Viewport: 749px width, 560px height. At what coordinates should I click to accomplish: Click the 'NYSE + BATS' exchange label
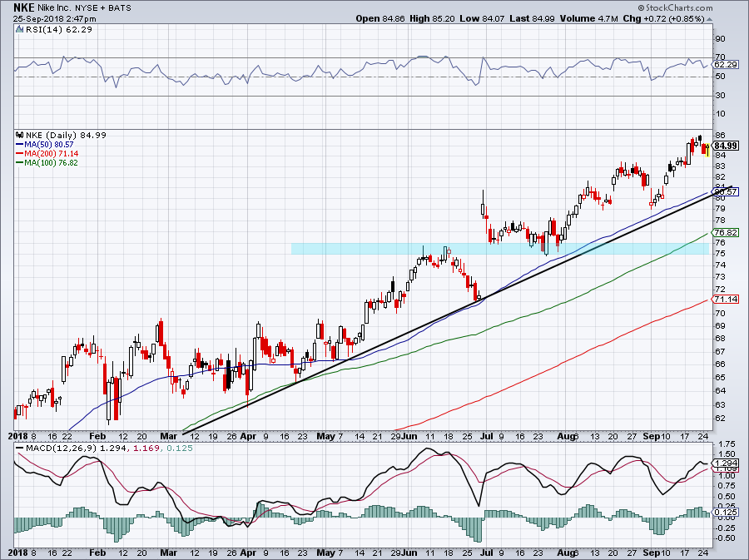tap(102, 7)
